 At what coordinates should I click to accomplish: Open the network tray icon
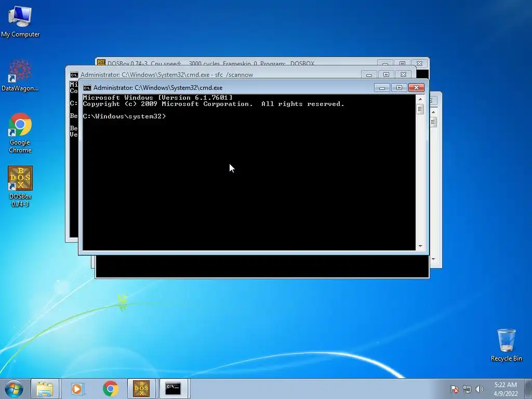pos(467,389)
